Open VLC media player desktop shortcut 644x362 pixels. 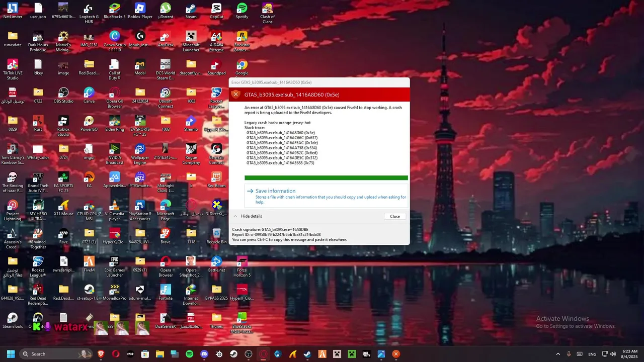(115, 210)
